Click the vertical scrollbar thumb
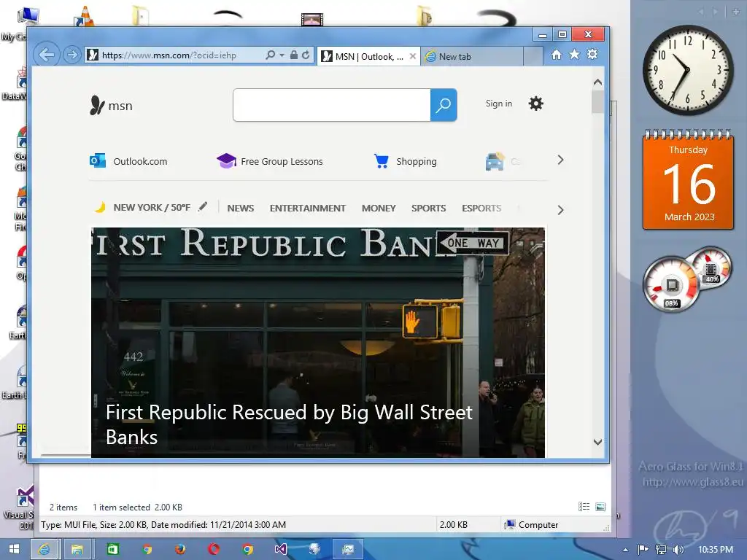 tap(598, 102)
